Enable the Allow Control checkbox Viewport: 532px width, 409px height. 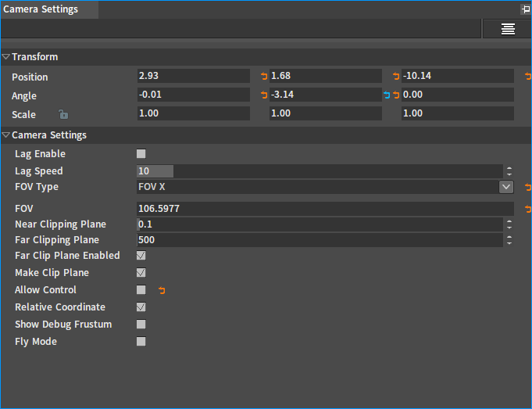[141, 290]
